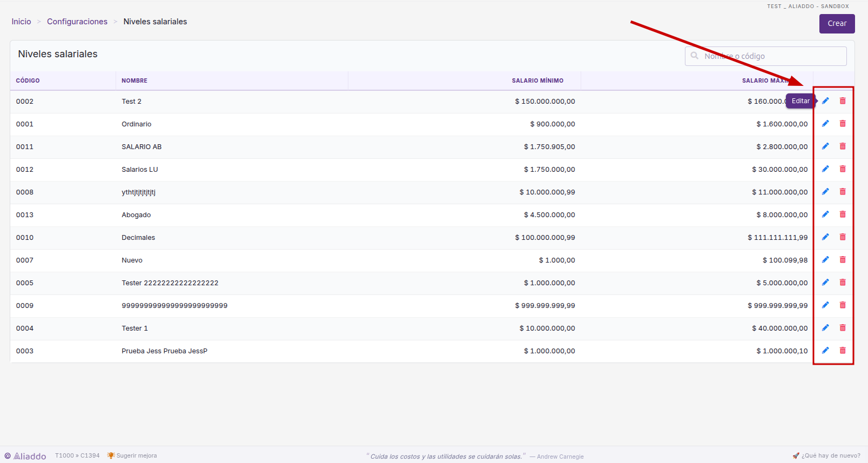Screen dimensions: 868x463
Task: Sort by SALARIO MÍNIMO column header
Action: tap(537, 80)
